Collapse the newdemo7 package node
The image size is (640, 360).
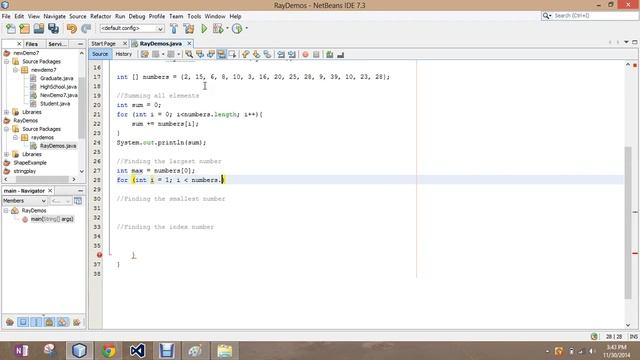16,70
